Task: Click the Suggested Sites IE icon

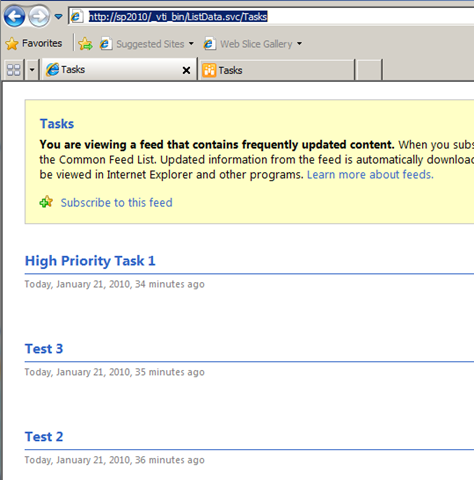Action: coord(105,44)
